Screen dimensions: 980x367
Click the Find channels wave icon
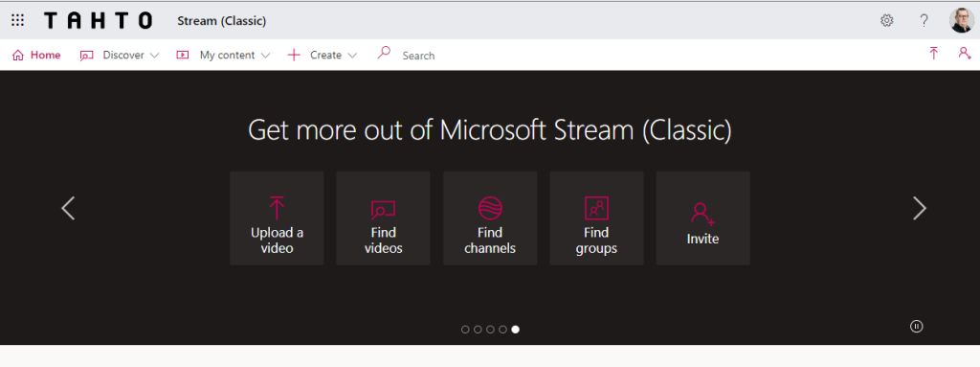click(x=490, y=208)
